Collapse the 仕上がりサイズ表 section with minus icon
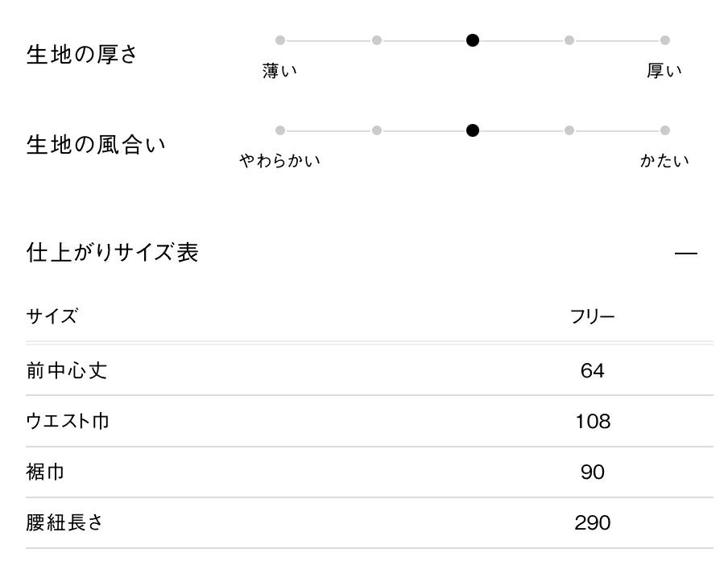Screen dimensions: 728x565 coord(685,254)
